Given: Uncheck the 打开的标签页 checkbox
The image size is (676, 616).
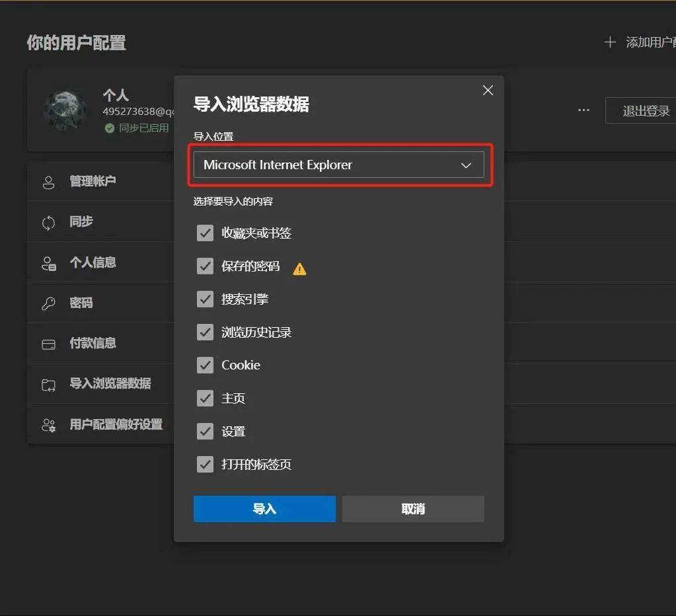Looking at the screenshot, I should point(205,464).
